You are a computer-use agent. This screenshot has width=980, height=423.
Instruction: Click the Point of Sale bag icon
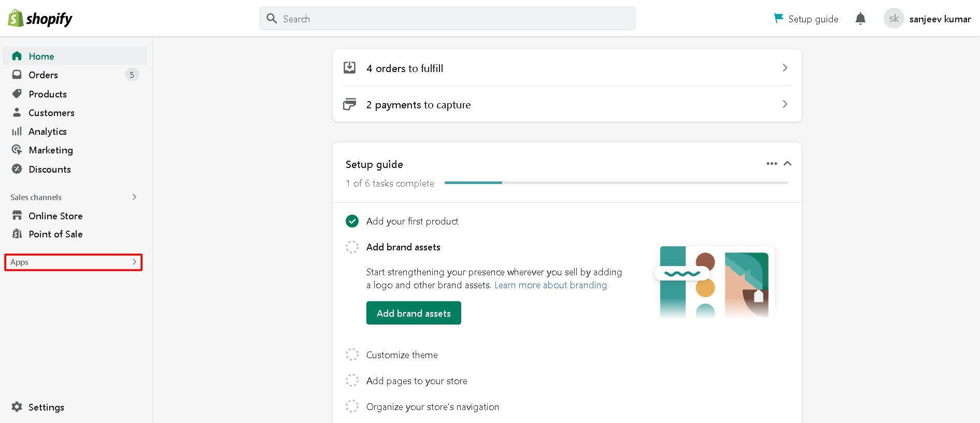tap(17, 234)
